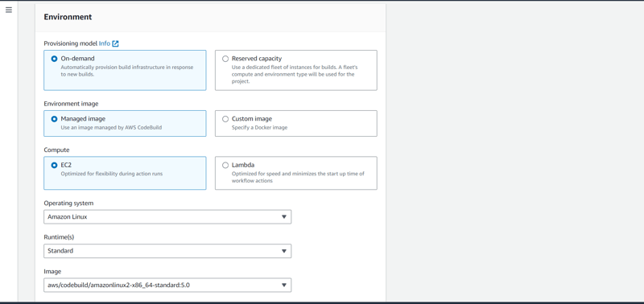Click the 'Compute' label
This screenshot has width=644, height=304.
56,150
